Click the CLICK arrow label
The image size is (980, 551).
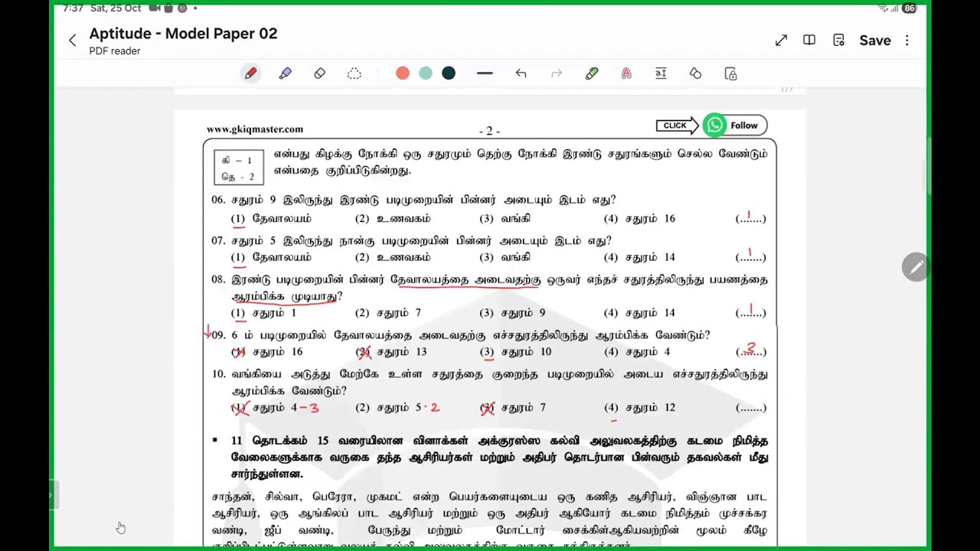[x=676, y=126]
